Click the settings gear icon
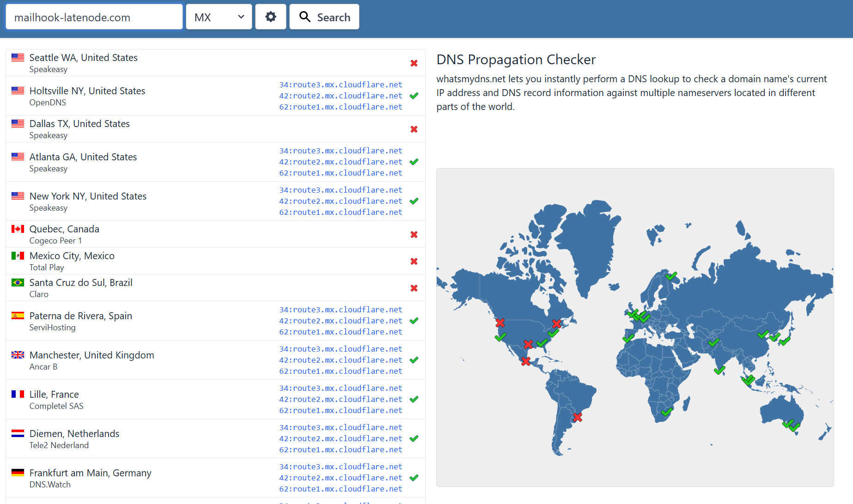The image size is (853, 504). coord(271,17)
